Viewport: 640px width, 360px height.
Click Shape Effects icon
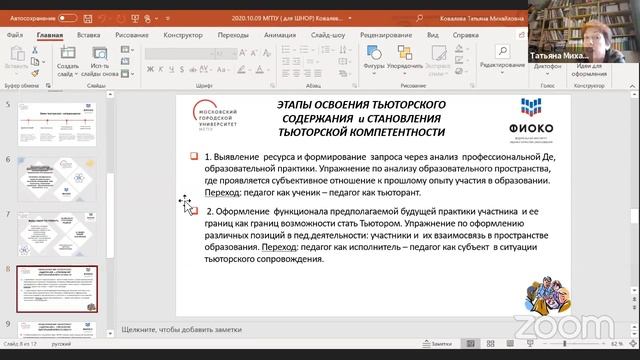point(459,71)
